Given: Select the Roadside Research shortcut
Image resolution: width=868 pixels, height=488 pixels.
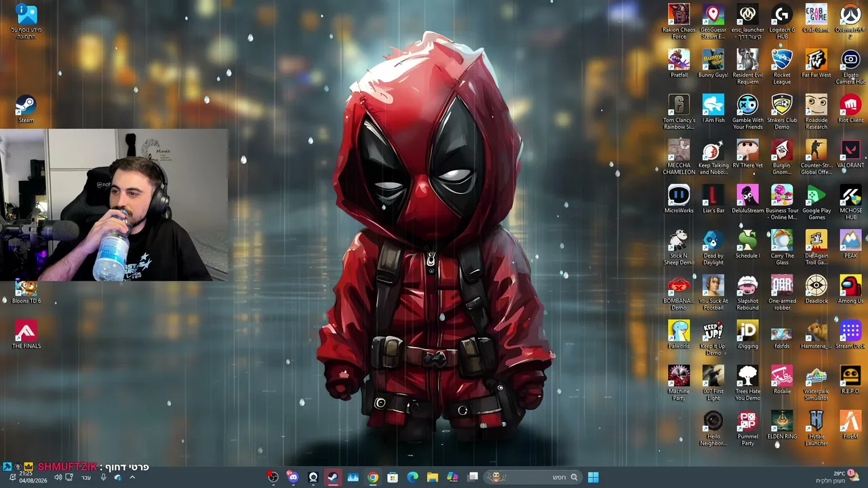Looking at the screenshot, I should [x=816, y=112].
